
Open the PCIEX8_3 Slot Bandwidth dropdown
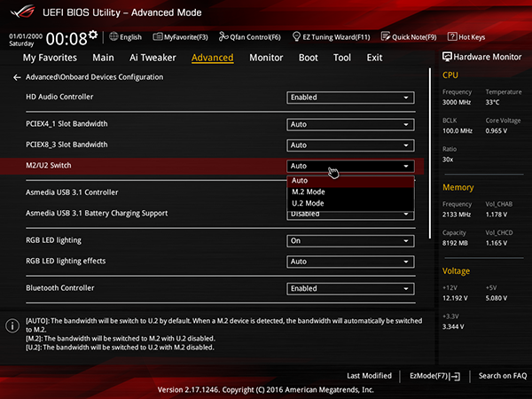point(350,145)
